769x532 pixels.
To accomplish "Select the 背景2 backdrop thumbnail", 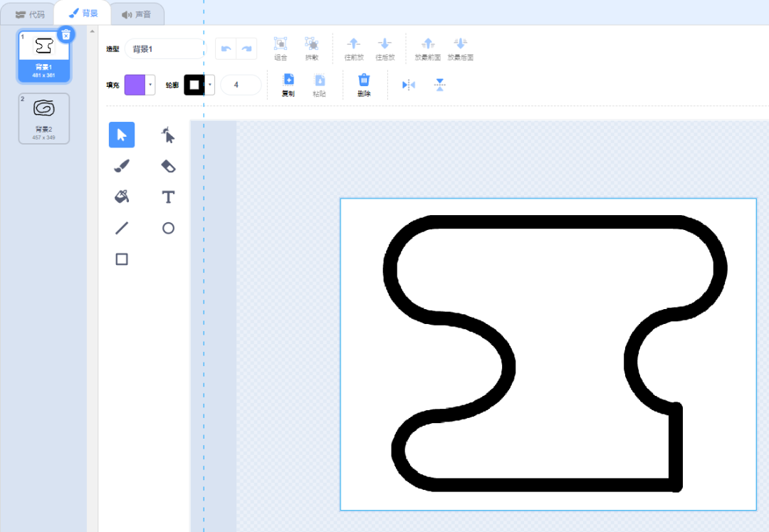I will pyautogui.click(x=44, y=118).
